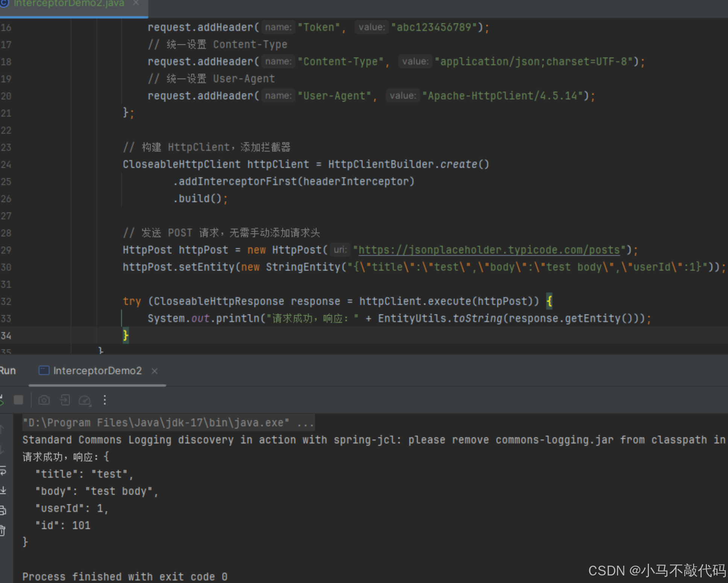
Task: Click highlighted closing brace on line 34
Action: click(126, 335)
